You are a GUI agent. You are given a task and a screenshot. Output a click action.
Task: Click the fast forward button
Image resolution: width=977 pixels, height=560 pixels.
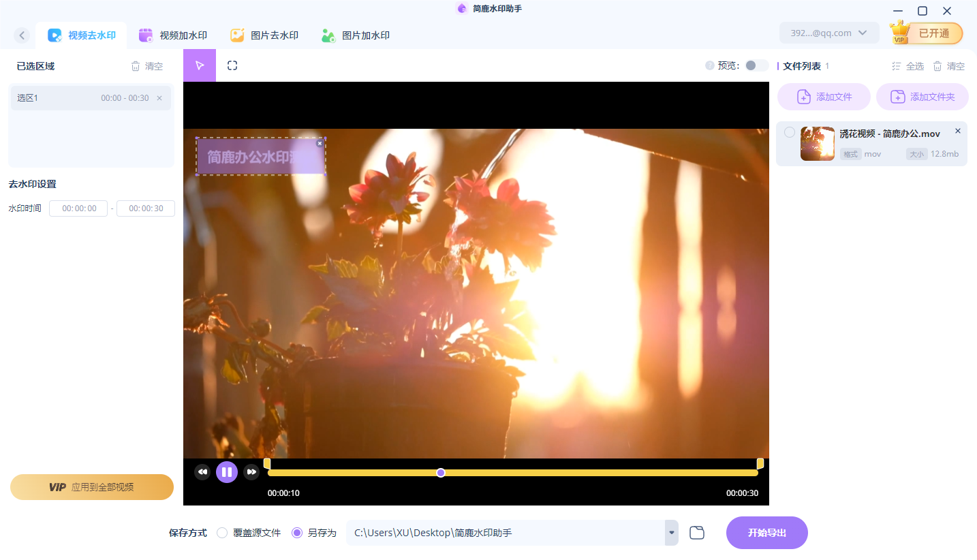pyautogui.click(x=251, y=471)
